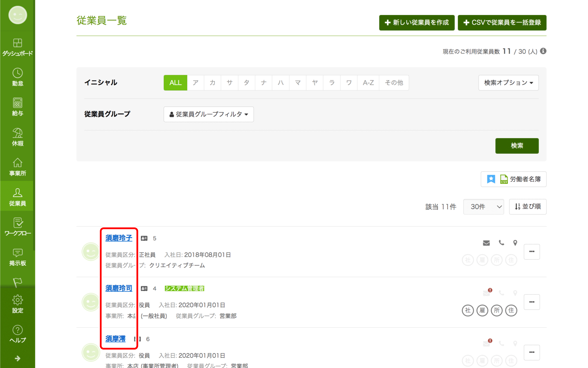Select the ワ initial filter
Screen dimensions: 588x368
point(349,83)
